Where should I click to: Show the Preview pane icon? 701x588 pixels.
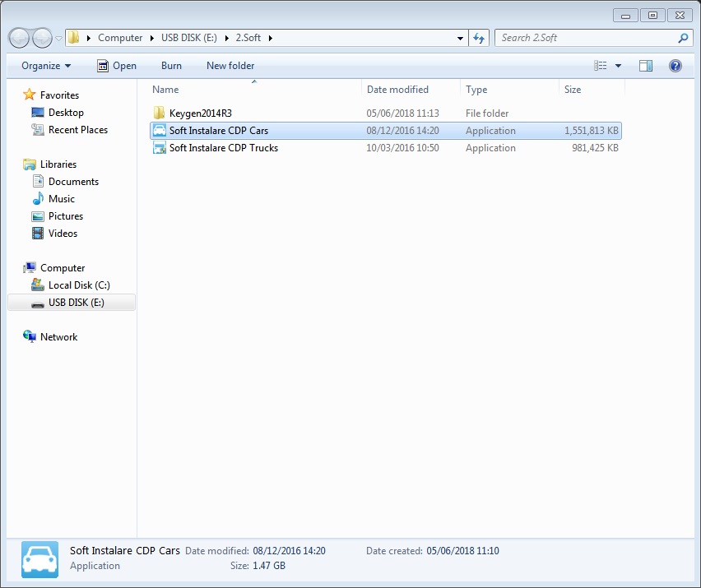click(x=646, y=66)
